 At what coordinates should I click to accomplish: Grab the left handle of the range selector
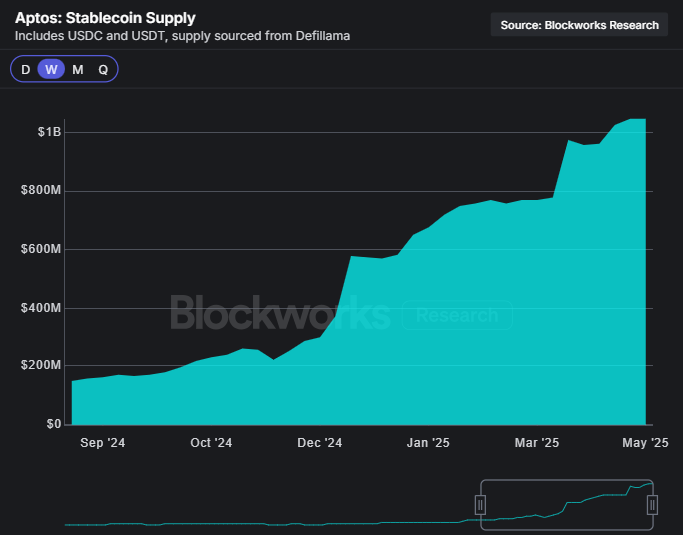pyautogui.click(x=480, y=505)
